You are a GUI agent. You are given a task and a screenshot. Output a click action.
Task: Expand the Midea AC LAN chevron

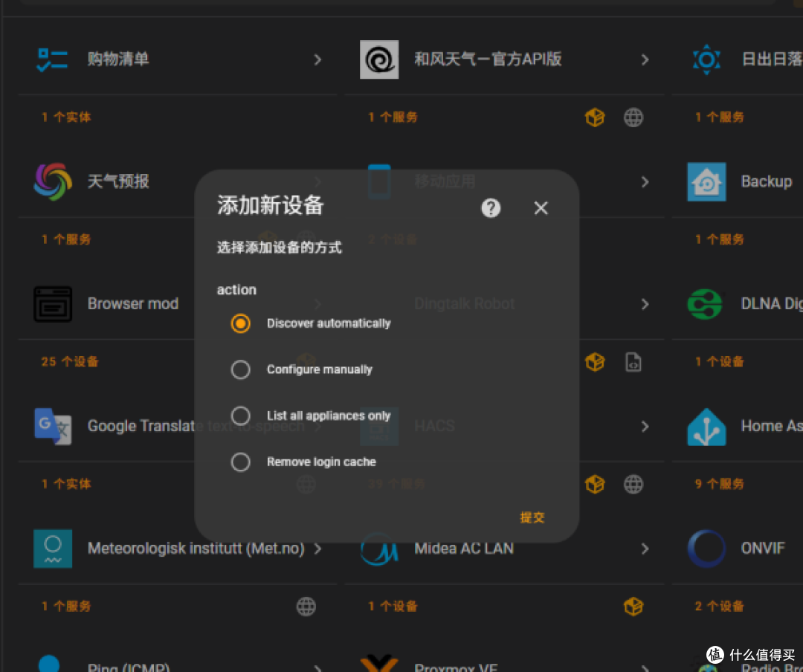tap(645, 549)
